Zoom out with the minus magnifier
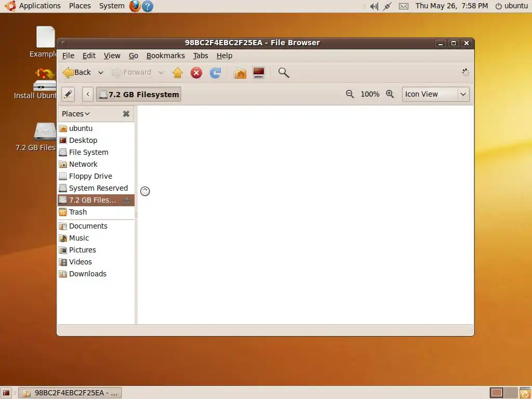Image resolution: width=532 pixels, height=399 pixels. pyautogui.click(x=350, y=94)
